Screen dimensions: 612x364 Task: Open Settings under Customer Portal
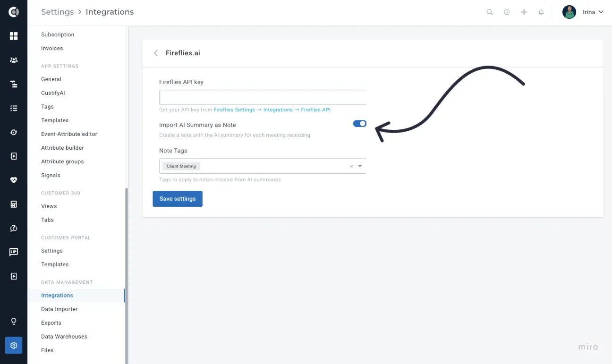coord(52,251)
